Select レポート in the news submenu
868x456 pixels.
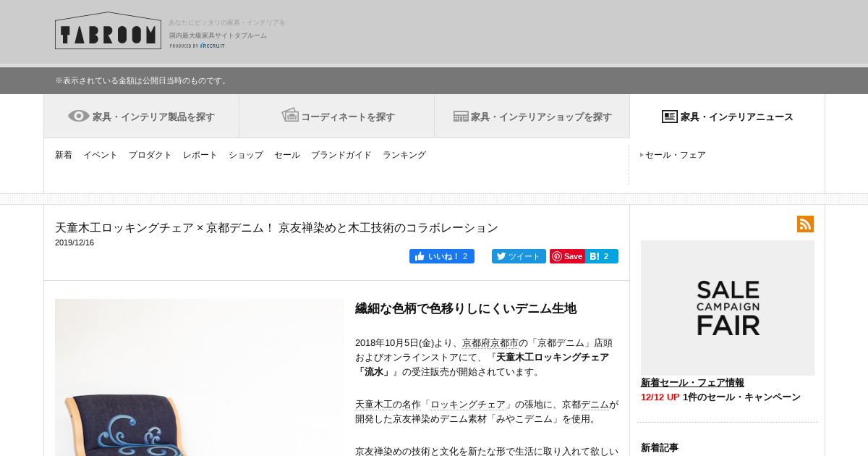200,155
